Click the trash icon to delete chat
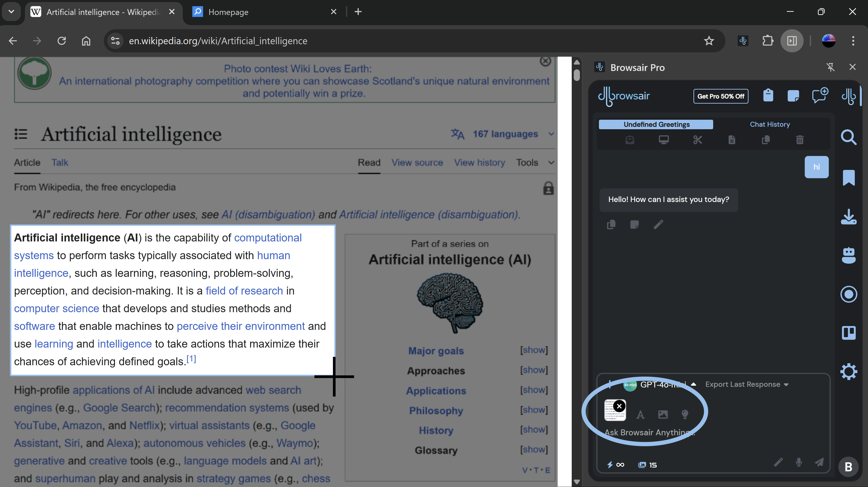Screen dimensions: 868x487 click(x=799, y=139)
